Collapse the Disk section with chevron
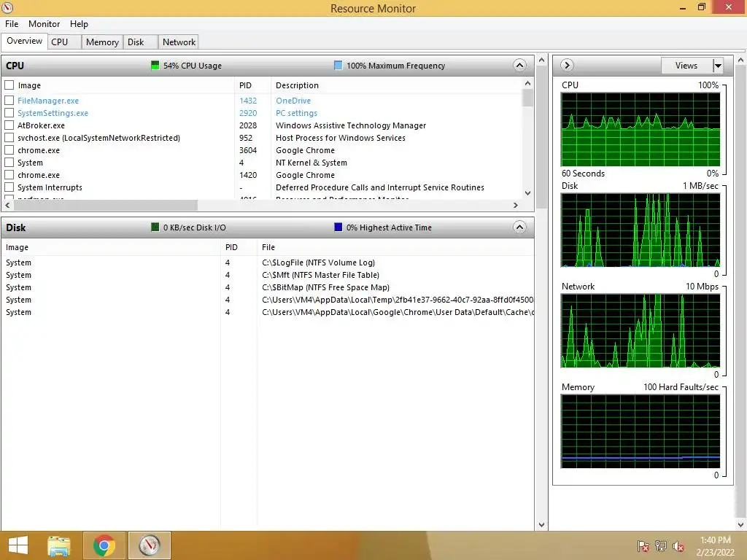Viewport: 747px width, 560px height. tap(519, 227)
